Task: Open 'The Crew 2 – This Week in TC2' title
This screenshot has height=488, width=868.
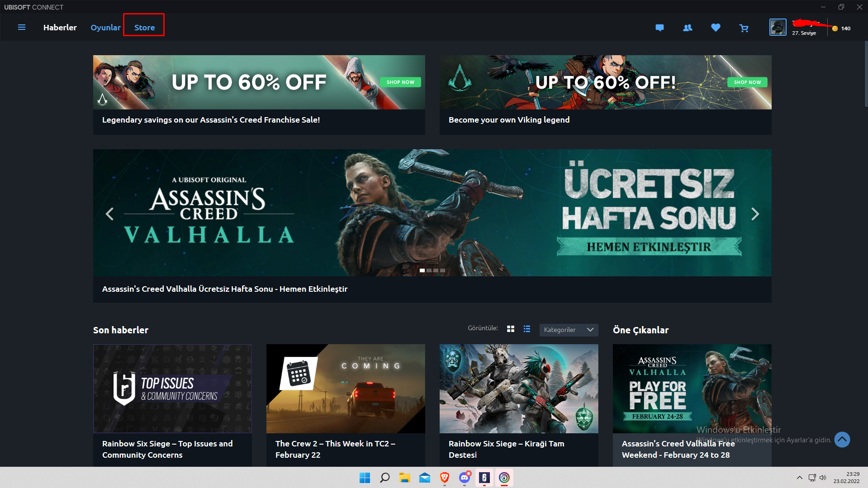Action: pos(335,450)
